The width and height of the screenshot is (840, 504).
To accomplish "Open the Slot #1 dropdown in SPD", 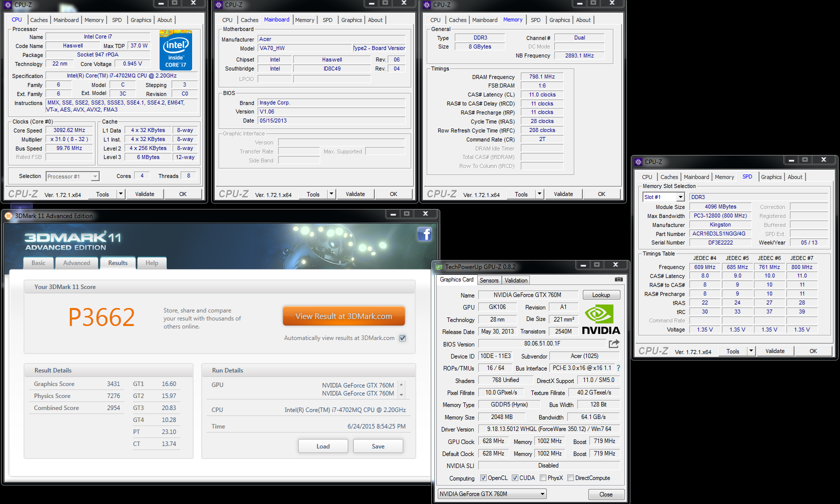I will point(680,197).
